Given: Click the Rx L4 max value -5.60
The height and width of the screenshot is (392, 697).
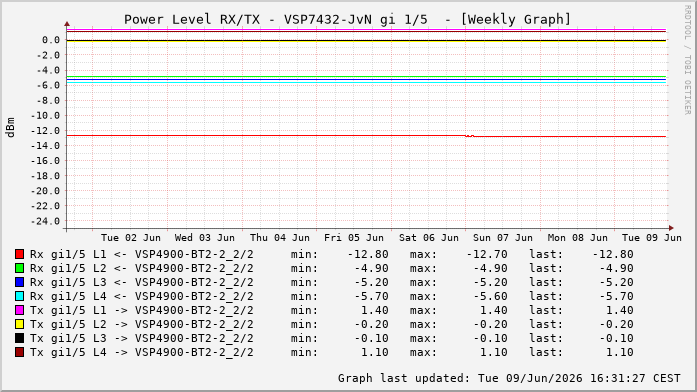Looking at the screenshot, I should tap(490, 296).
